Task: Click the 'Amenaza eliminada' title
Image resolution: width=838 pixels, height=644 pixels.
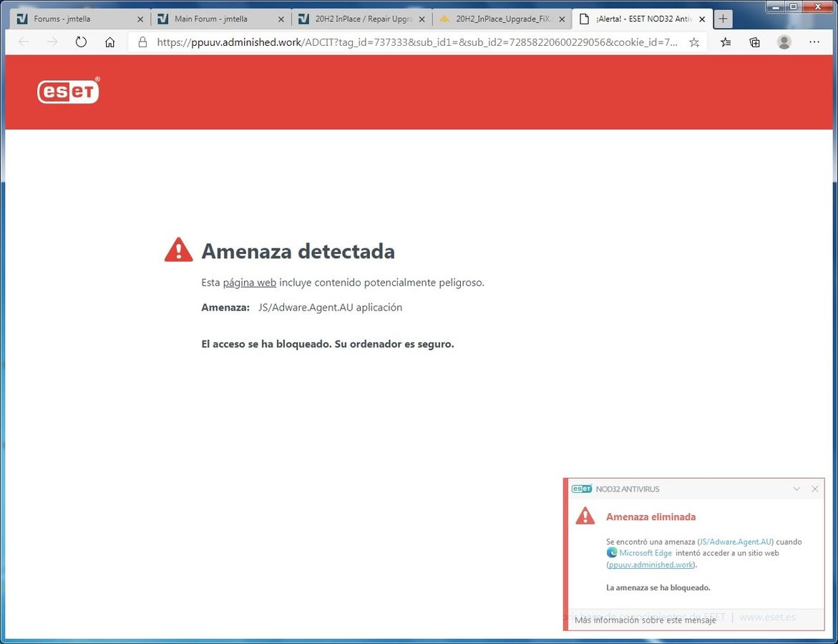Action: click(x=651, y=516)
